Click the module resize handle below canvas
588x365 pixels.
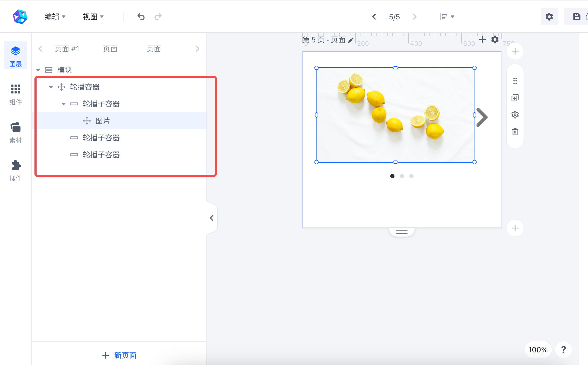click(402, 232)
